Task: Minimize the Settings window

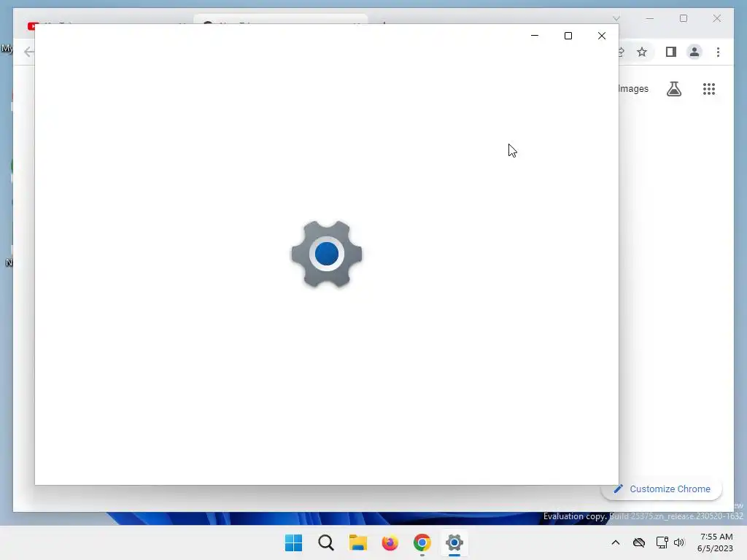Action: coord(535,36)
